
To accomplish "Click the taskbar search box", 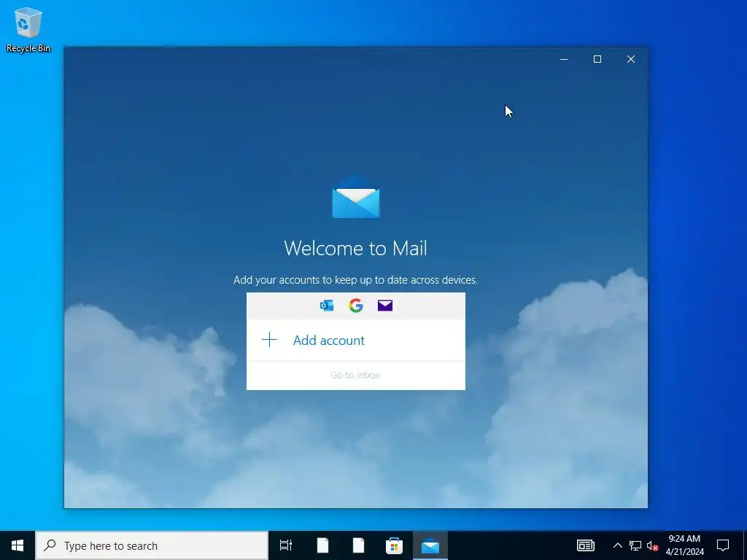I will pos(152,545).
